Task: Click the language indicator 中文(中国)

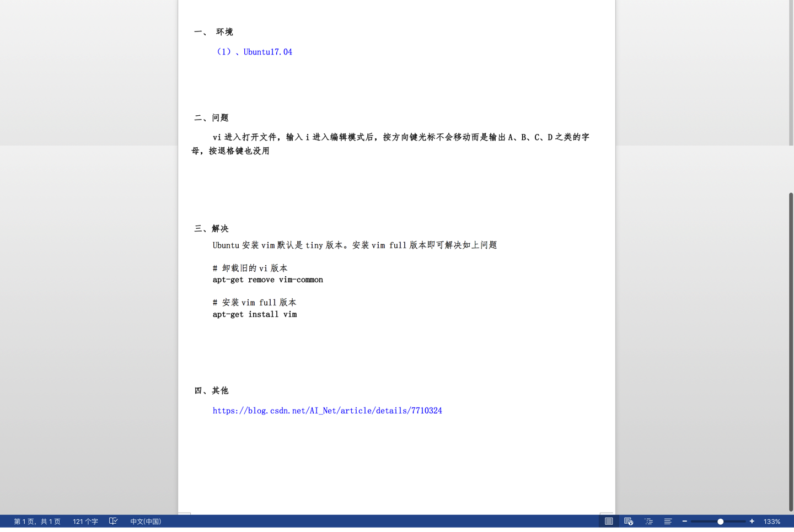Action: pos(146,521)
